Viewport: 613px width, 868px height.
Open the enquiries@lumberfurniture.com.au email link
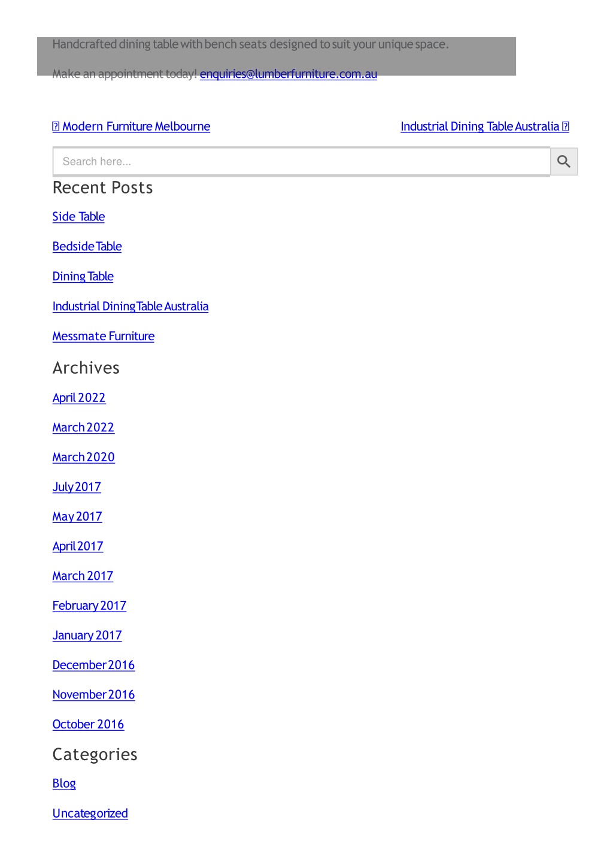(x=289, y=74)
